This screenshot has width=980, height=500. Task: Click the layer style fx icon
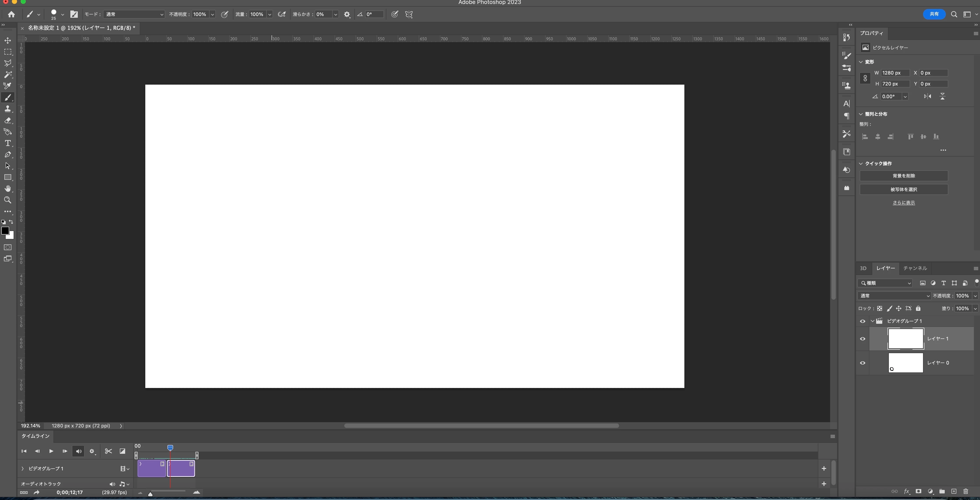(907, 492)
